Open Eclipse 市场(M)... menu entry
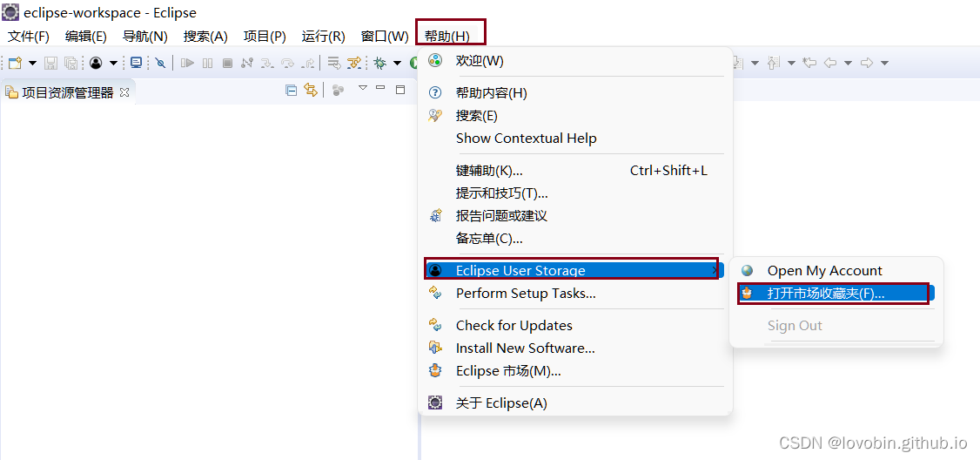The width and height of the screenshot is (980, 460). tap(575, 370)
